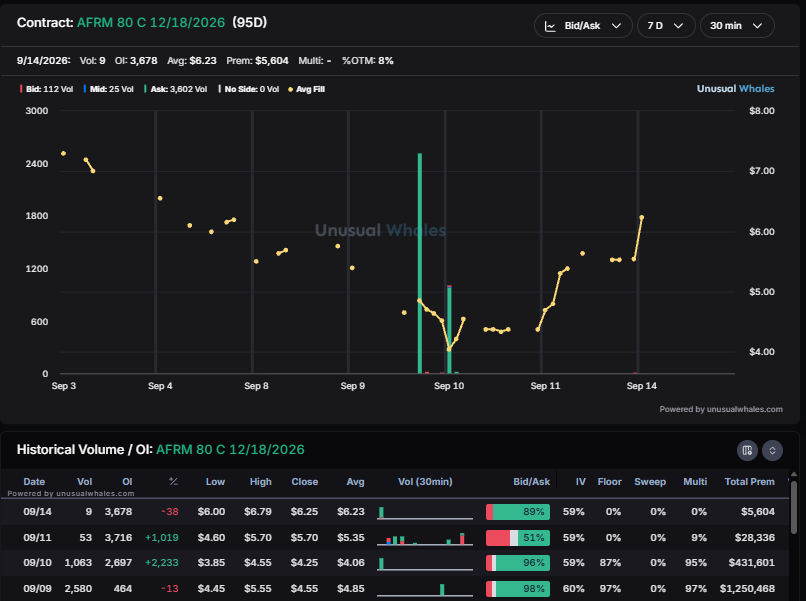Open the AFRM contract link in Historical Volume header
The height and width of the screenshot is (601, 806).
click(x=230, y=449)
